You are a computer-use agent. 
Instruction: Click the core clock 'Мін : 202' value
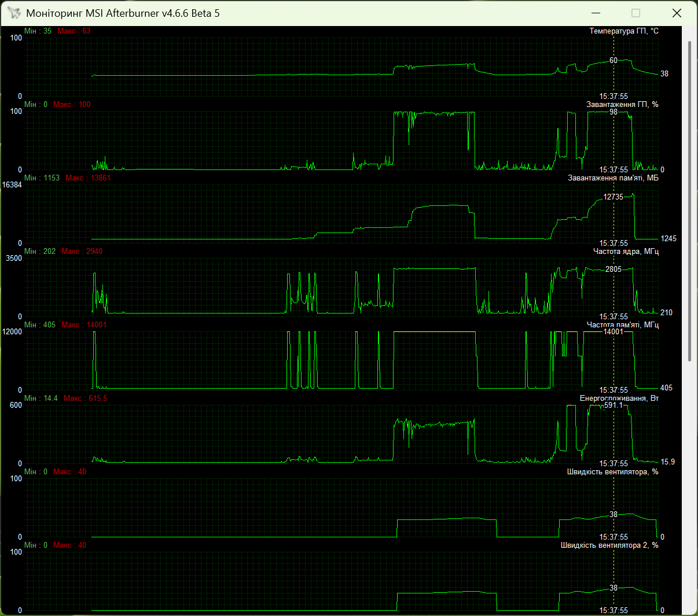pos(40,252)
